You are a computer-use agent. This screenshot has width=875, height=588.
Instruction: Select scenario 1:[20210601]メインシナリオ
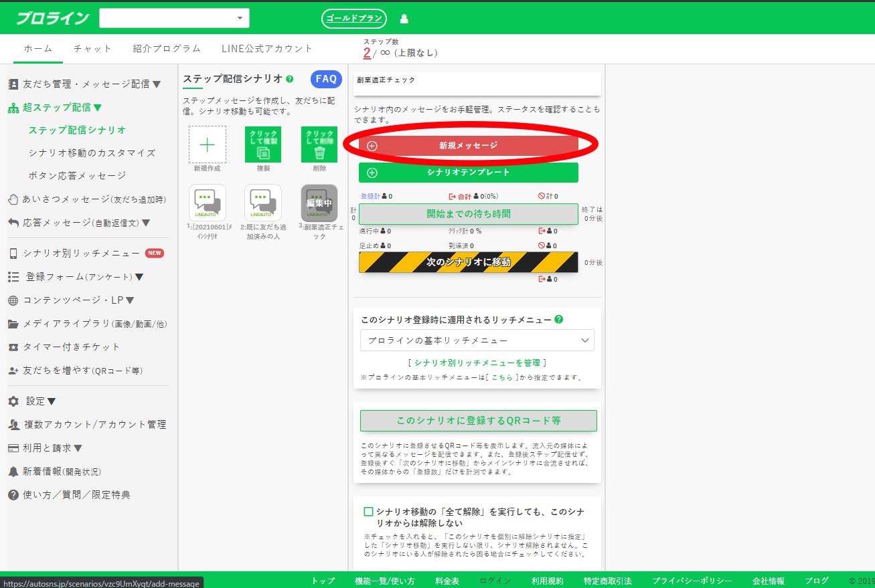tap(208, 203)
